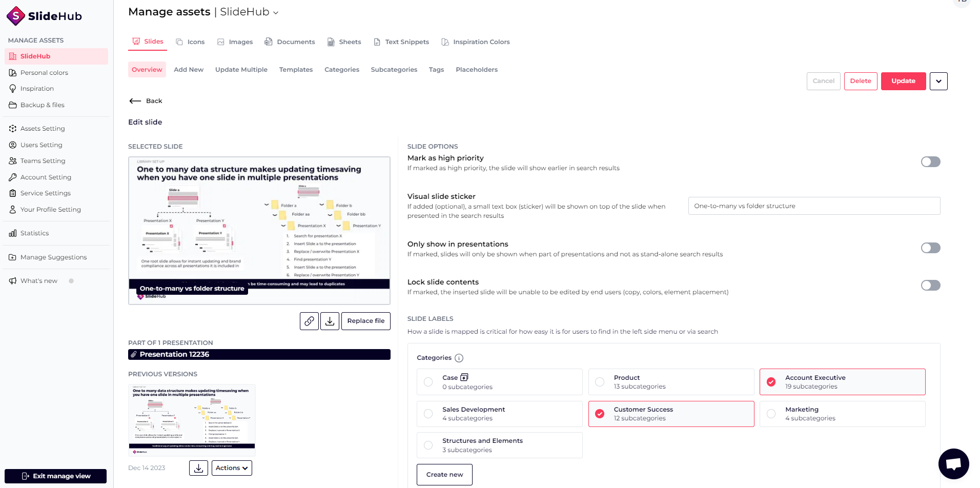Click the Statistics sidebar icon

(x=12, y=233)
